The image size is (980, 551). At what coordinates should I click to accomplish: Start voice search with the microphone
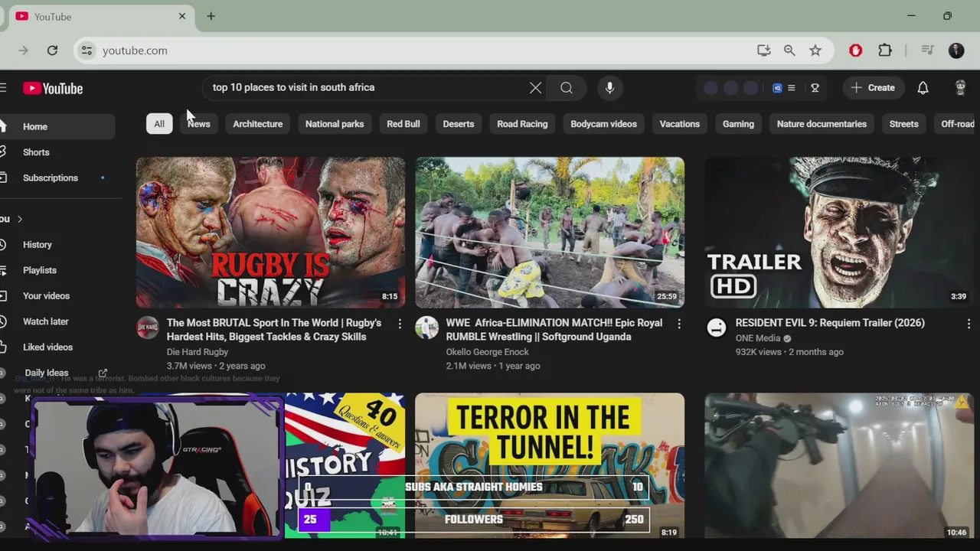click(x=609, y=88)
